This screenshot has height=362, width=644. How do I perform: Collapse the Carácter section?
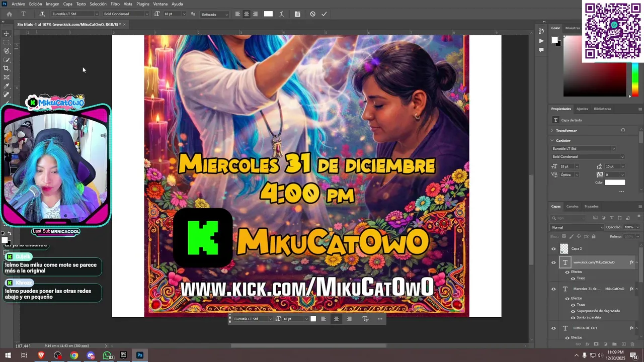(552, 140)
